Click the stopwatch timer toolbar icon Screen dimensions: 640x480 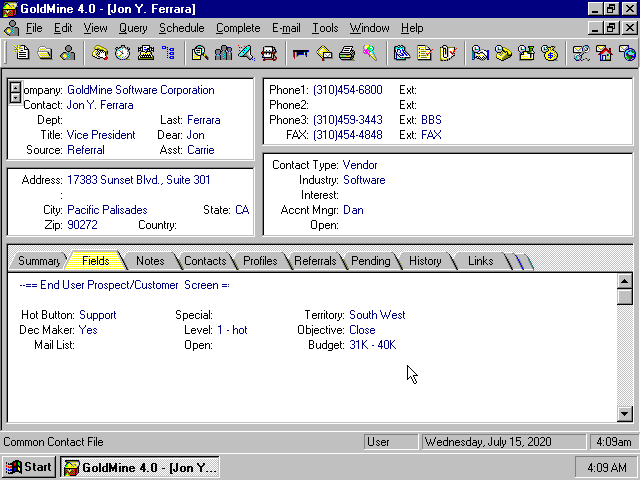click(x=122, y=53)
